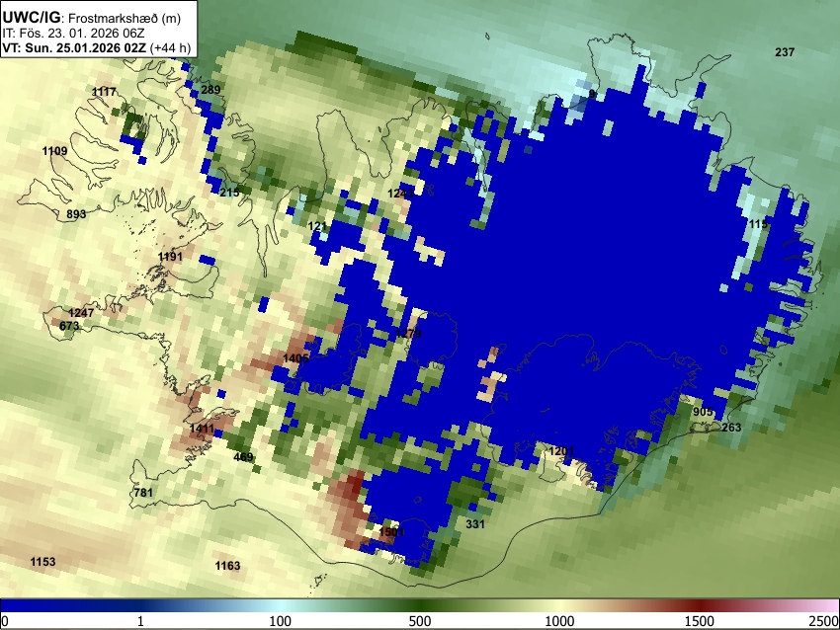840x630 pixels.
Task: Click the 1405 value on the map
Action: [295, 358]
